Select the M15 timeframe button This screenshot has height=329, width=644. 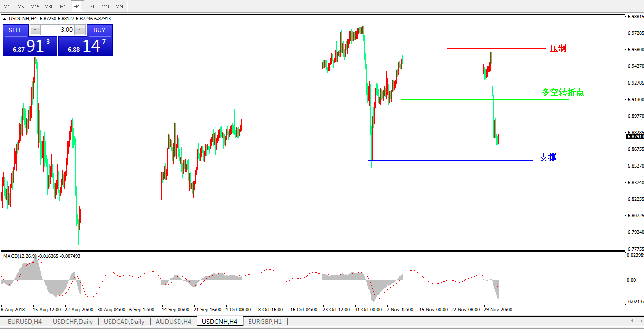[x=35, y=6]
